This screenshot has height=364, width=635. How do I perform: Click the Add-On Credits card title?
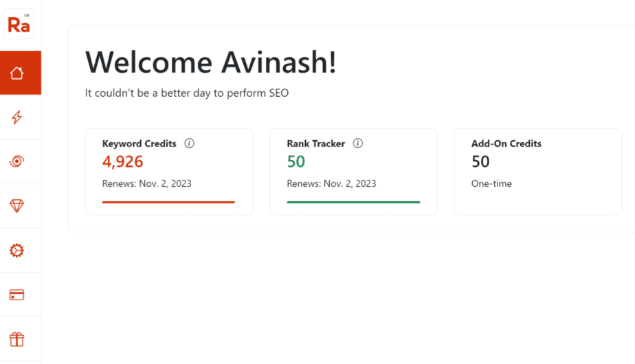pyautogui.click(x=506, y=144)
